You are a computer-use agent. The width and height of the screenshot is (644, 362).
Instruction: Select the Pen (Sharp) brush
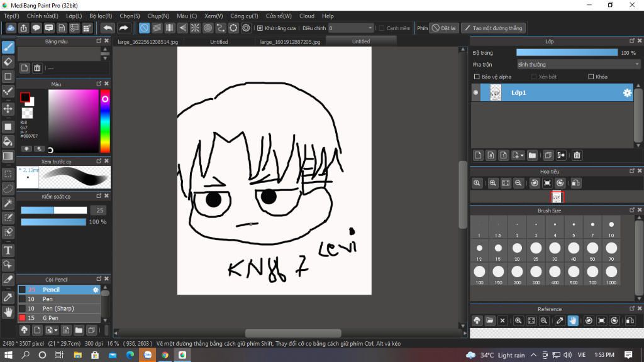59,309
